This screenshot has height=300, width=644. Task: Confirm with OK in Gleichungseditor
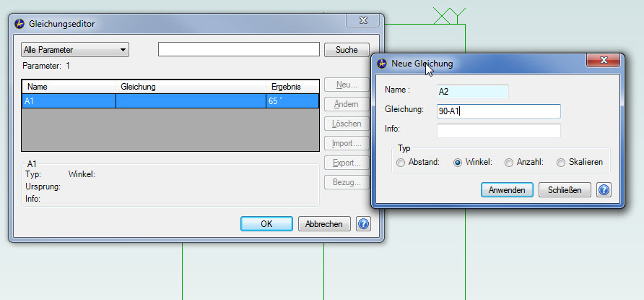266,224
